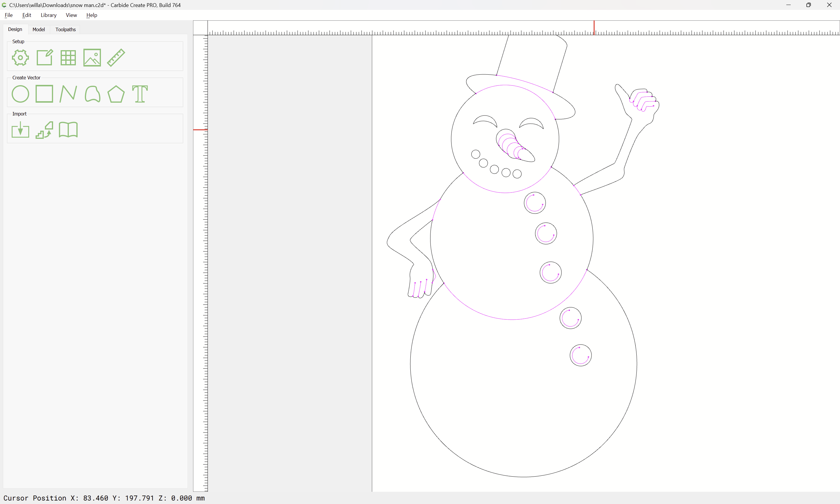This screenshot has width=840, height=504.
Task: Click the Import file icon
Action: tap(20, 130)
